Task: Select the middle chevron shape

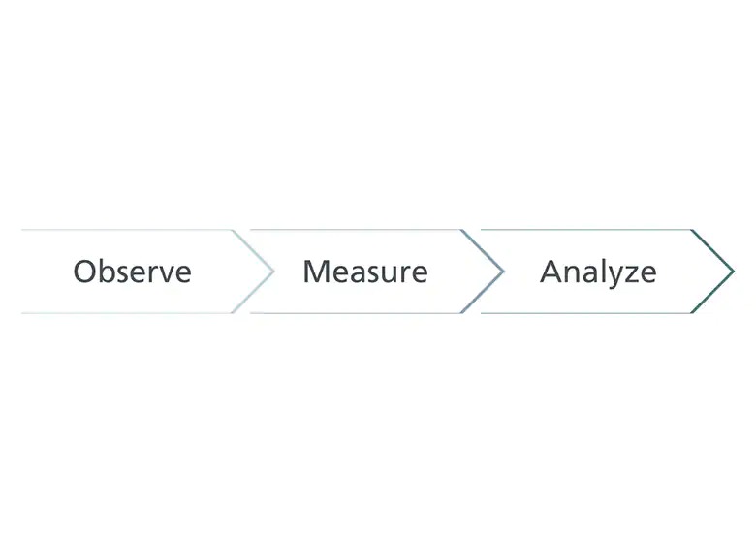Action: pos(377,271)
